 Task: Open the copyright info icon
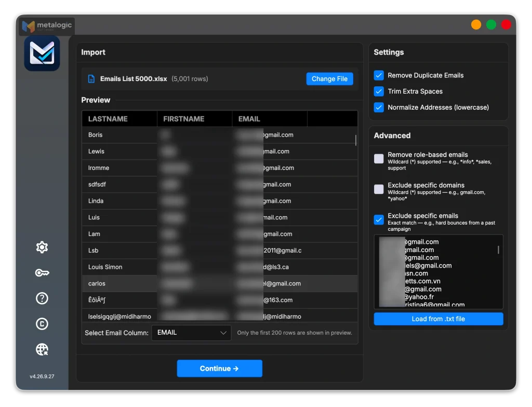coord(42,324)
